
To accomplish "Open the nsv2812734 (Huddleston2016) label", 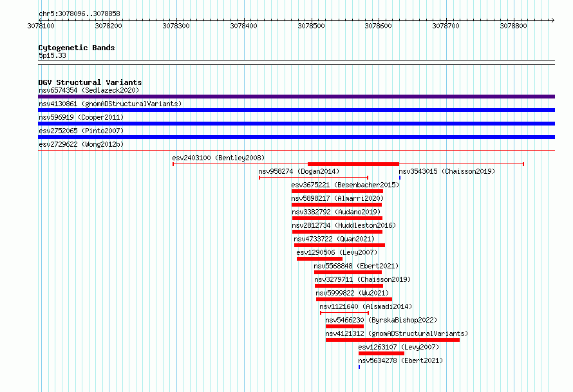I will click(344, 225).
